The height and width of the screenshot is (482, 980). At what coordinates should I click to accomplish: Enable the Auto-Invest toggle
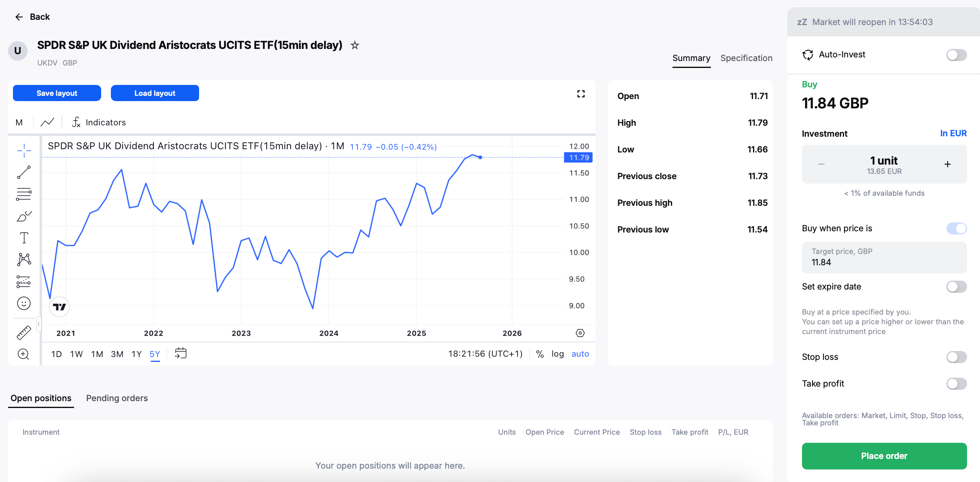pos(956,55)
